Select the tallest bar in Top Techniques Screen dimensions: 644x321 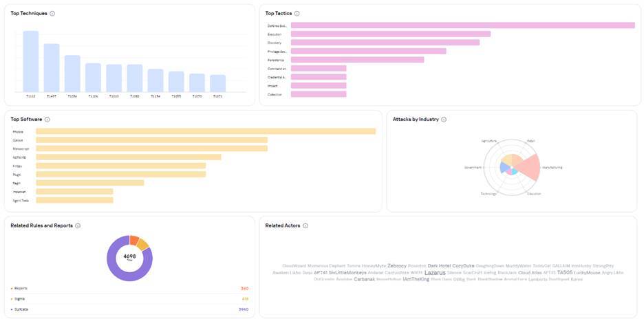coord(31,61)
